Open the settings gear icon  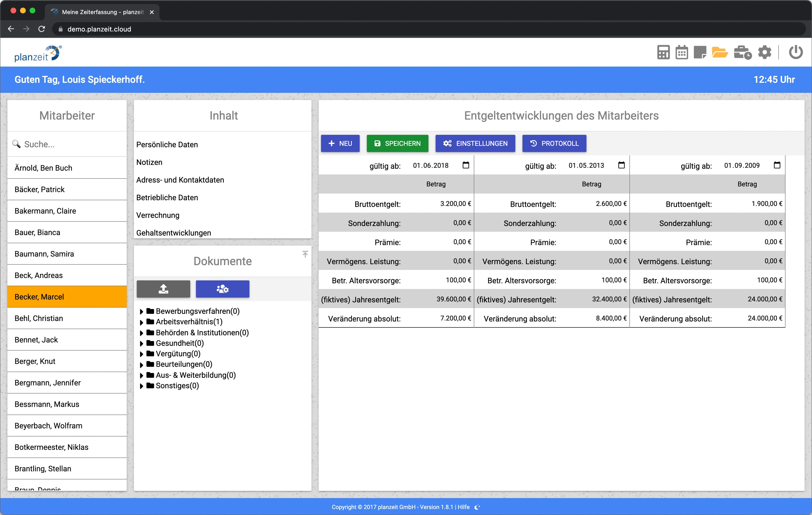pos(765,52)
